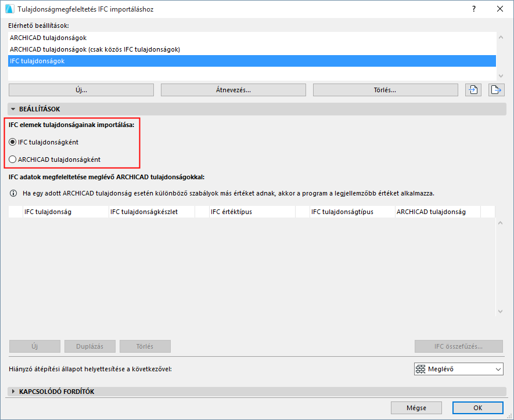Select ARCHICAD tulajdonságként radio option
The height and width of the screenshot is (420, 514).
click(x=12, y=160)
